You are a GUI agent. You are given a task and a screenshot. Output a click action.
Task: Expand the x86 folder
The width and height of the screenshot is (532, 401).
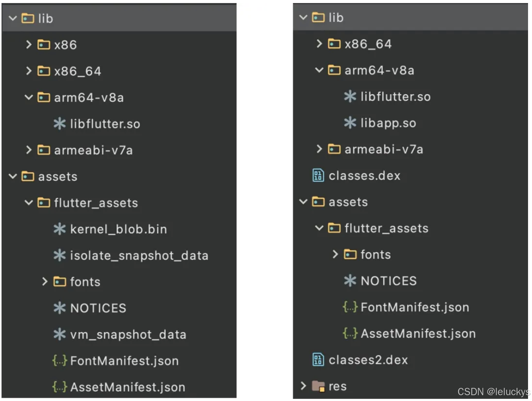(x=29, y=44)
